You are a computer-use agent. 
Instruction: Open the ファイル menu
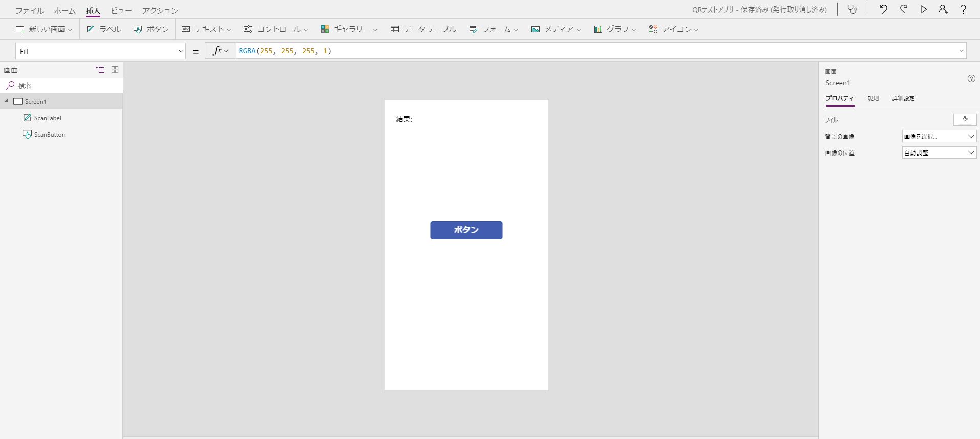pyautogui.click(x=29, y=10)
